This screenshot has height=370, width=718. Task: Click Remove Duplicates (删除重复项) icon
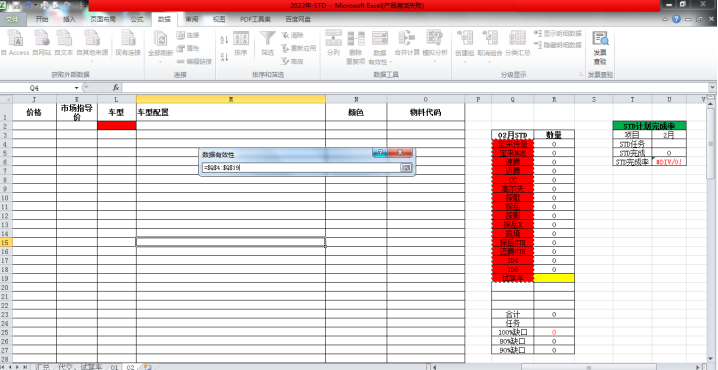point(355,47)
